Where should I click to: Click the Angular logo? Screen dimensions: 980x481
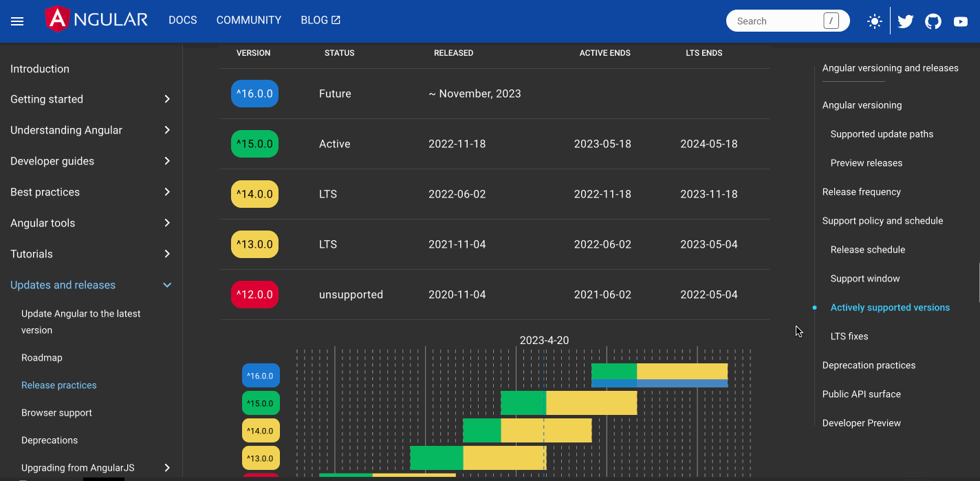[96, 19]
